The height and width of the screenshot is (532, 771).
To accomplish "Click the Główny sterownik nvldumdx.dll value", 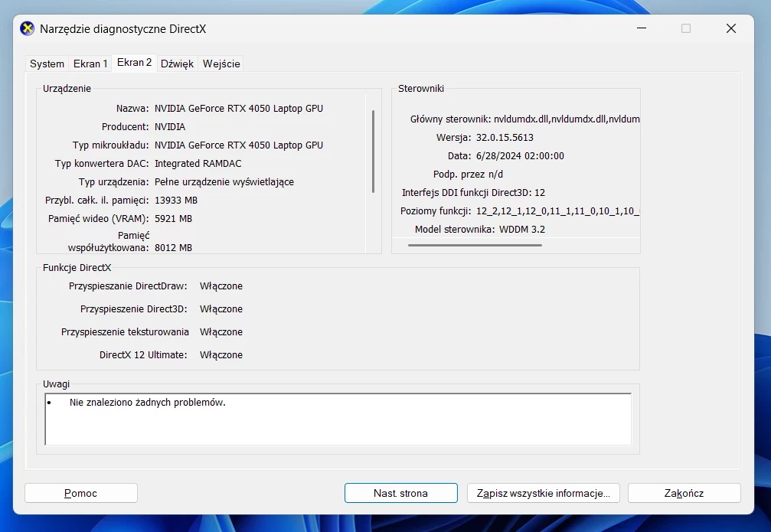I will pos(567,119).
